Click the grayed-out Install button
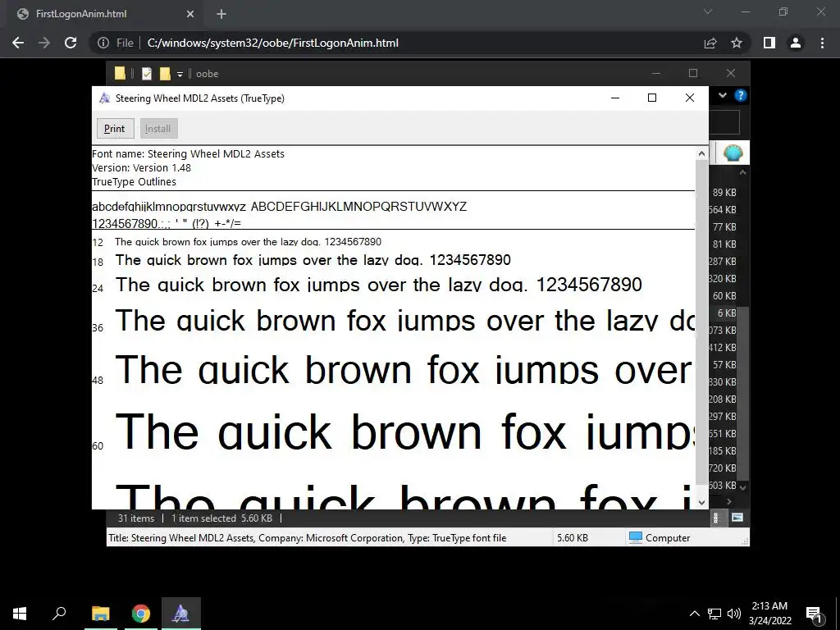 point(158,129)
